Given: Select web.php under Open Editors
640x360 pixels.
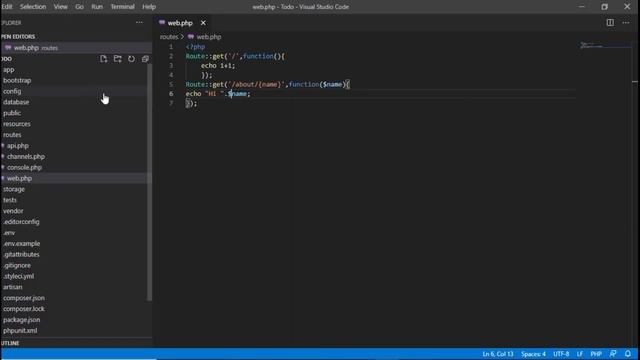Looking at the screenshot, I should click(x=76, y=48).
